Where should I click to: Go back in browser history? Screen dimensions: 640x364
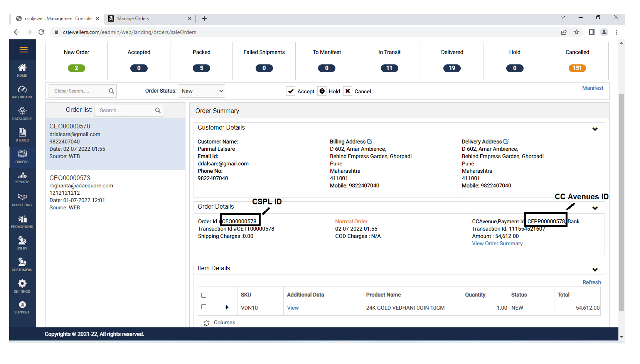[x=16, y=32]
